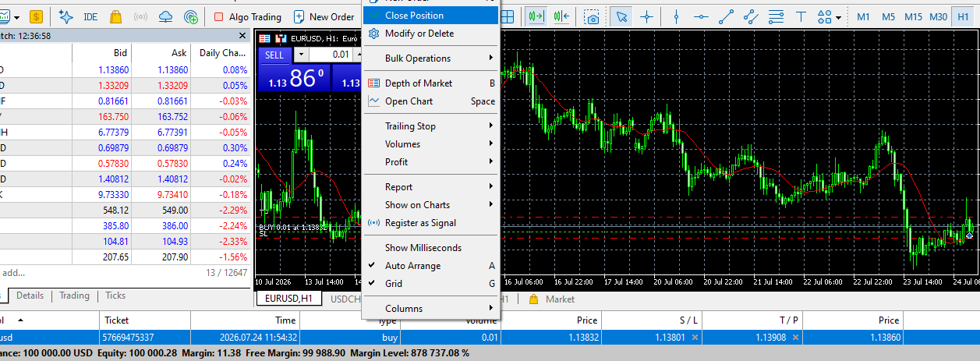Screen dimensions: 980x361
Task: Switch chart to M15 timeframe
Action: pyautogui.click(x=914, y=16)
